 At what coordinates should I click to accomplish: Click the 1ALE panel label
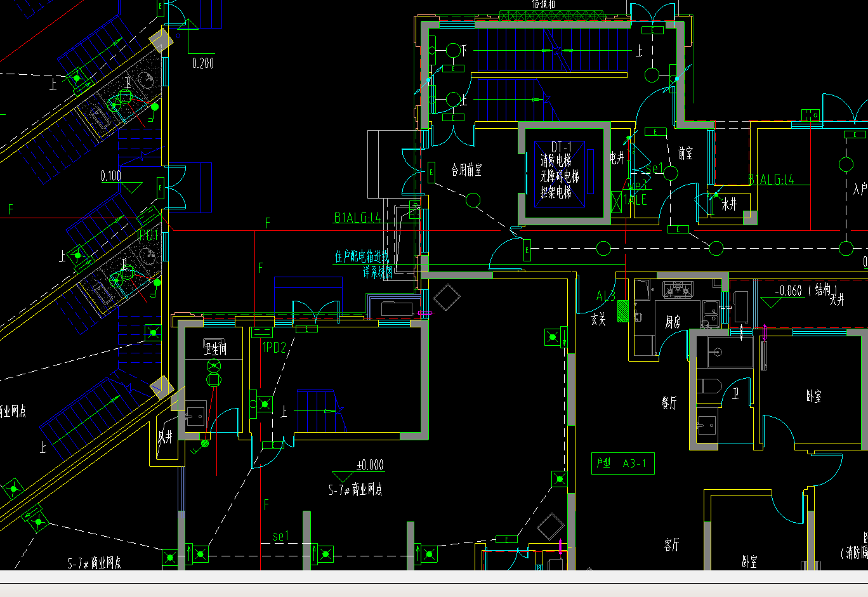tap(635, 200)
